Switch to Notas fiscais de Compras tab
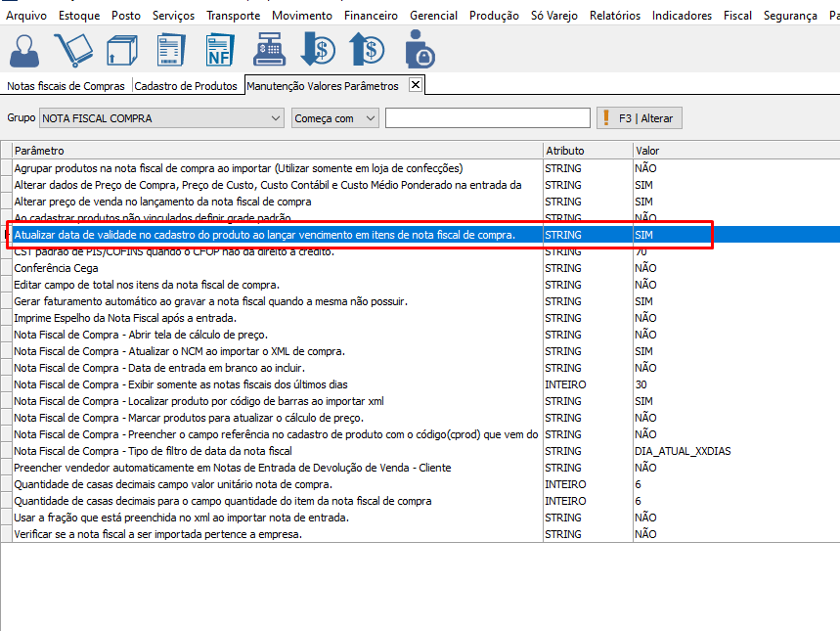Screen dimensions: 840x631 (66, 86)
